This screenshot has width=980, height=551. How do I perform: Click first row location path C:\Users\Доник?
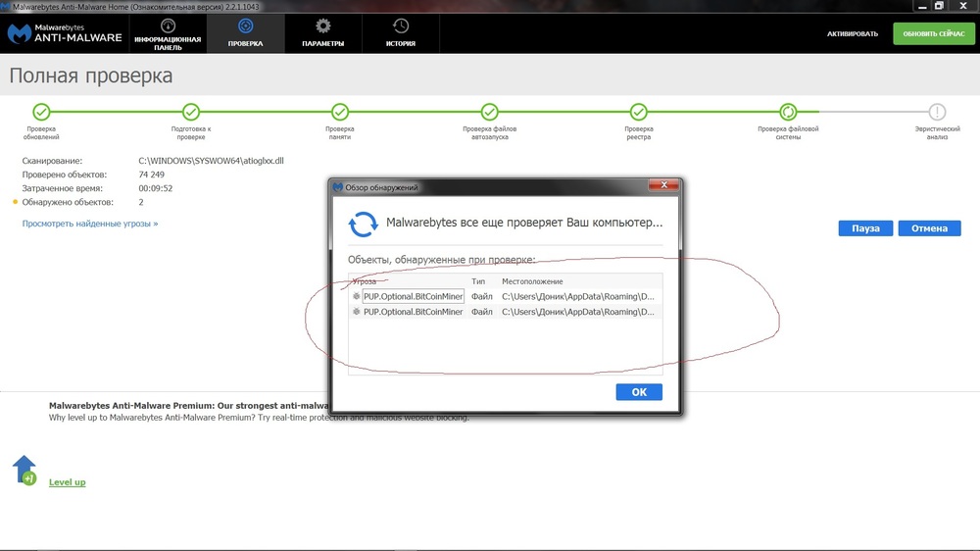coord(578,296)
